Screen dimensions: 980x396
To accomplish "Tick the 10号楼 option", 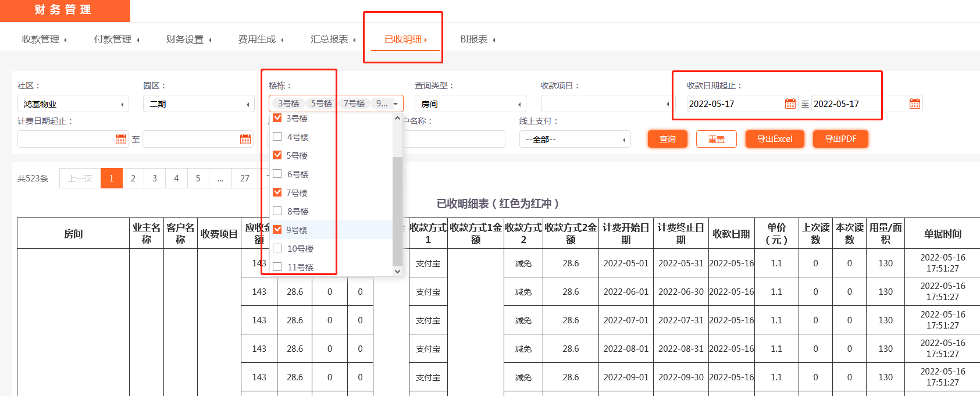I will pyautogui.click(x=277, y=248).
